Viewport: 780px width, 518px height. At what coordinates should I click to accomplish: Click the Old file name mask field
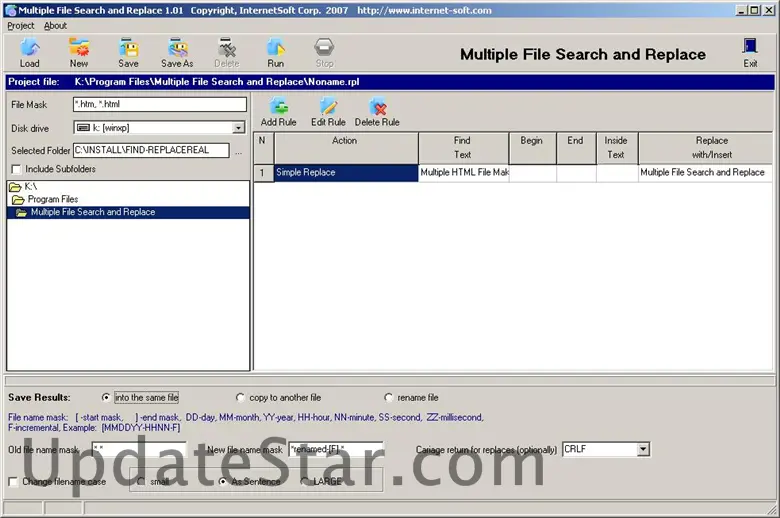tap(139, 449)
